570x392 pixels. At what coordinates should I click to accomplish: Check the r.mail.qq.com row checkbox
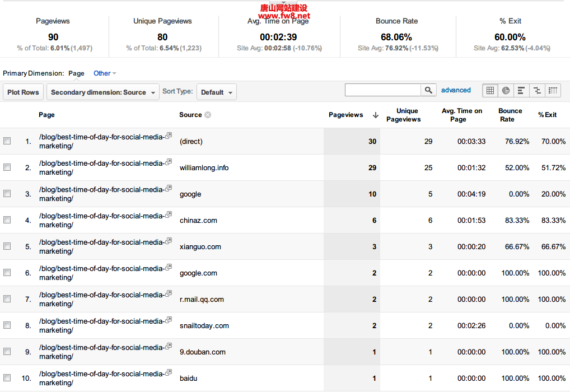pos(7,298)
